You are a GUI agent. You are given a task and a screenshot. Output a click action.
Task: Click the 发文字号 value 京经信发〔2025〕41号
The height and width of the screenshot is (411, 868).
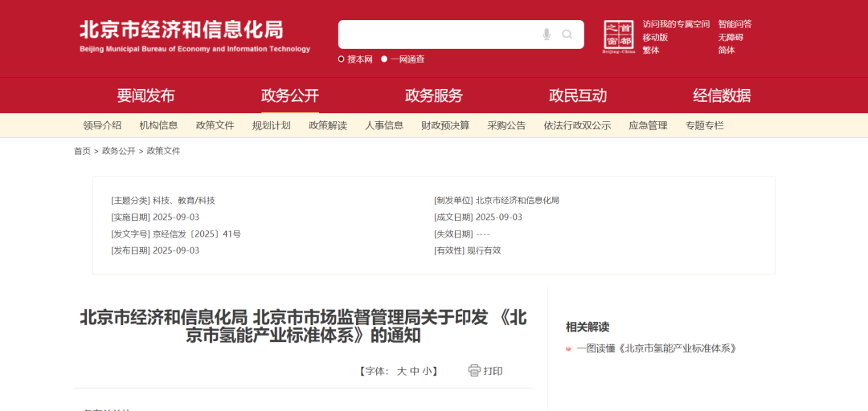point(197,234)
